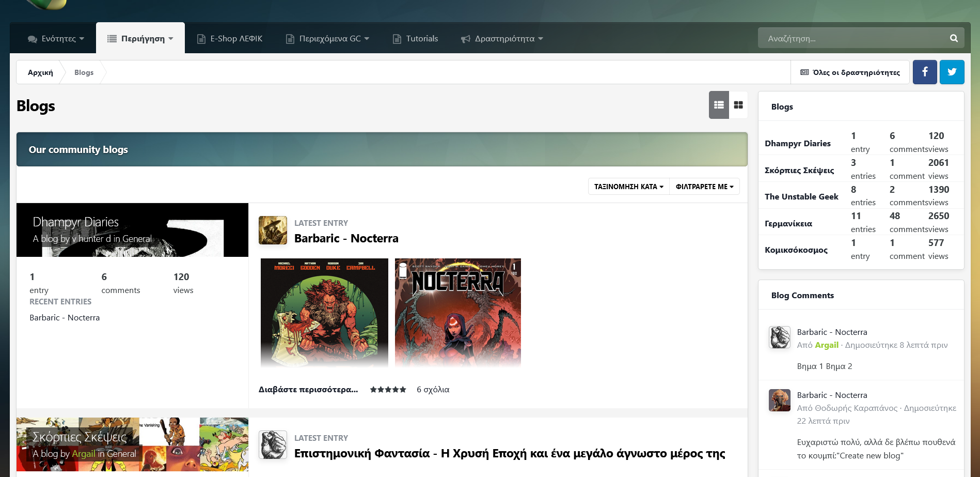980x477 pixels.
Task: Go to Αρχική breadcrumb
Action: pos(40,72)
